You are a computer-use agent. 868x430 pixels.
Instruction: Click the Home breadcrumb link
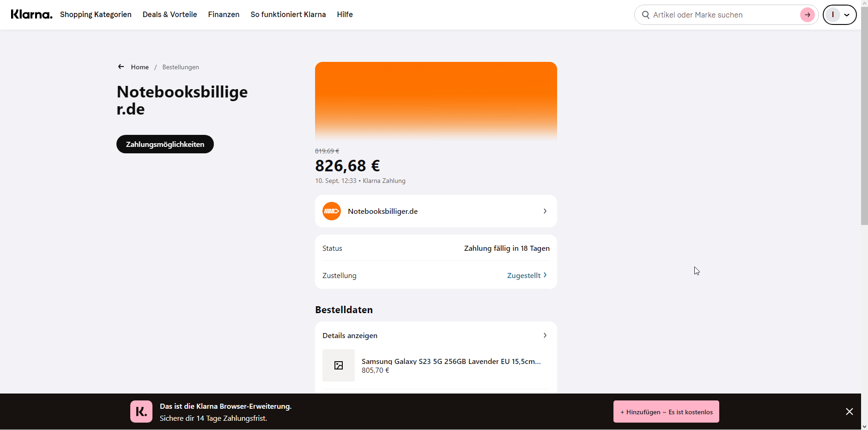click(x=140, y=67)
